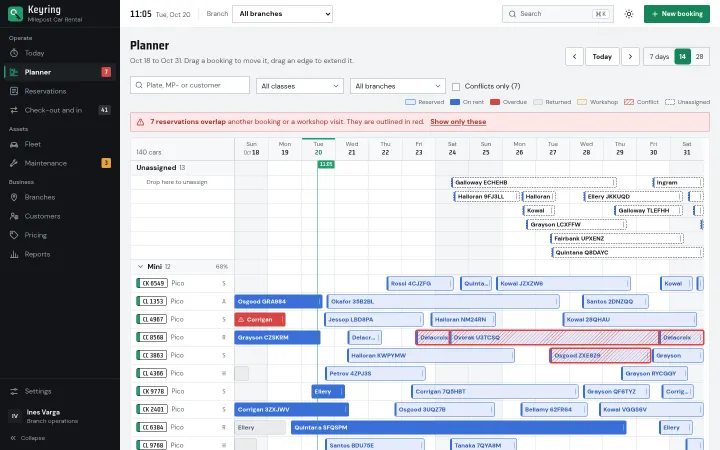The image size is (720, 450).
Task: Click the Conflict legend swatch
Action: pyautogui.click(x=629, y=102)
